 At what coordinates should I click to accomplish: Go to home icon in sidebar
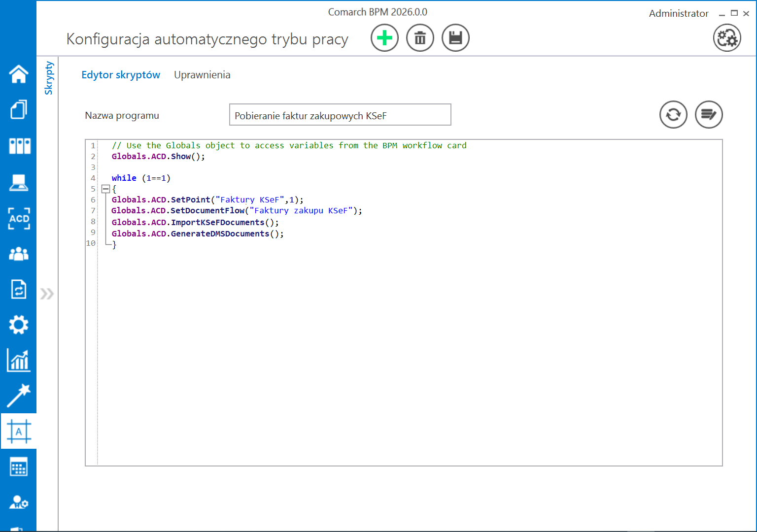tap(19, 74)
